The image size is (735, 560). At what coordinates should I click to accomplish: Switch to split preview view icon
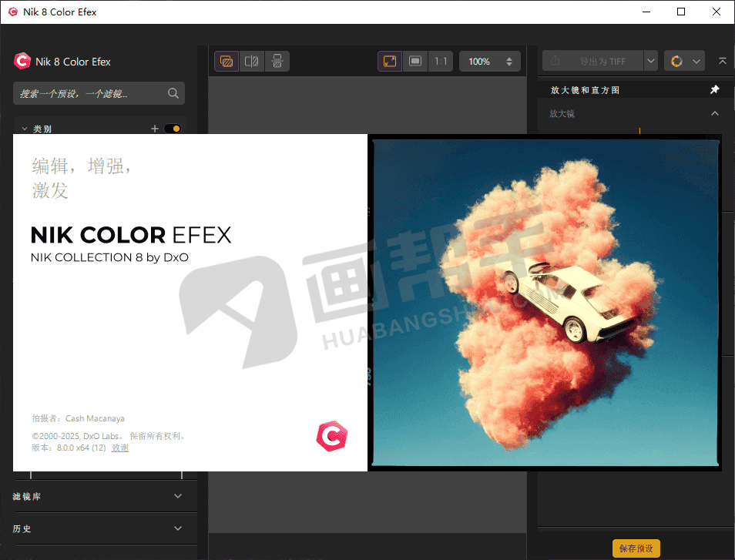pos(252,62)
